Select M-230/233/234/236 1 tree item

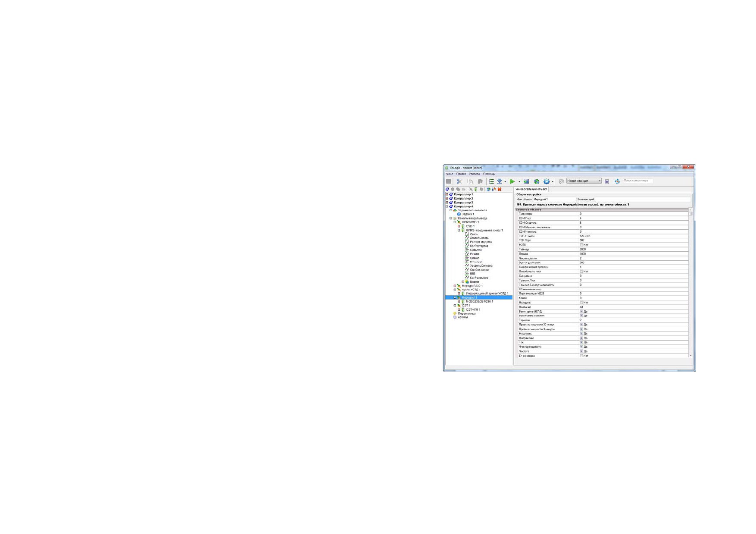[x=479, y=302]
